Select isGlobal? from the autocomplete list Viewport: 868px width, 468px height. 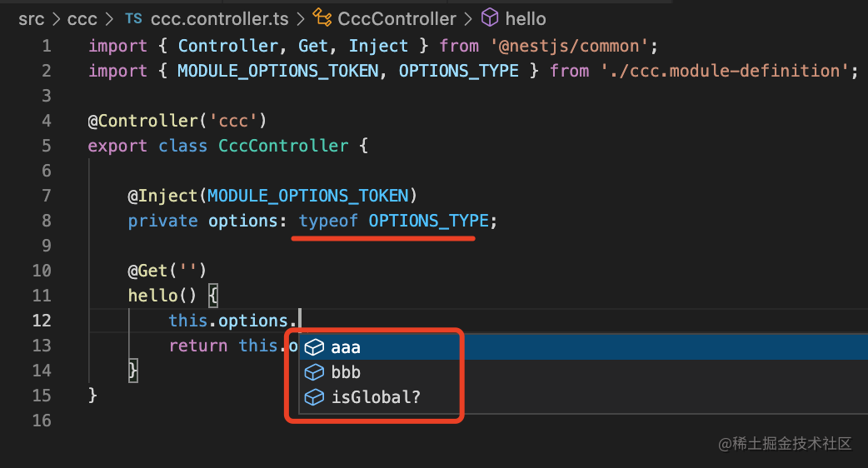tap(375, 397)
